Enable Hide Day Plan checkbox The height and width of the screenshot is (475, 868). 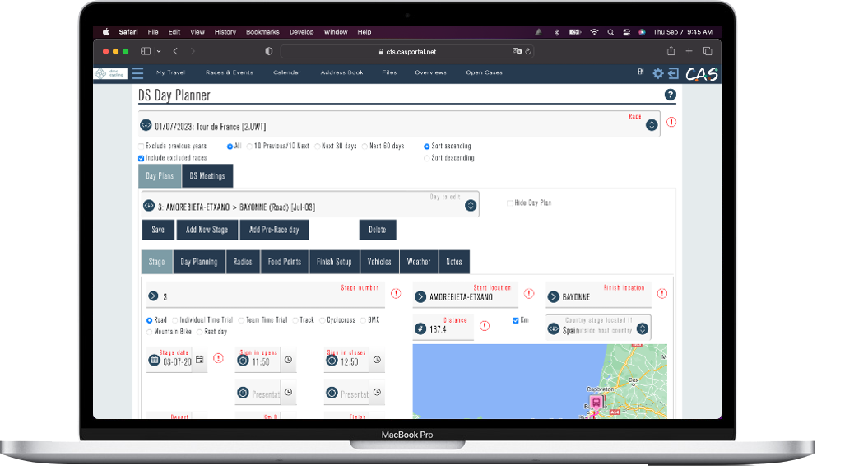click(510, 203)
